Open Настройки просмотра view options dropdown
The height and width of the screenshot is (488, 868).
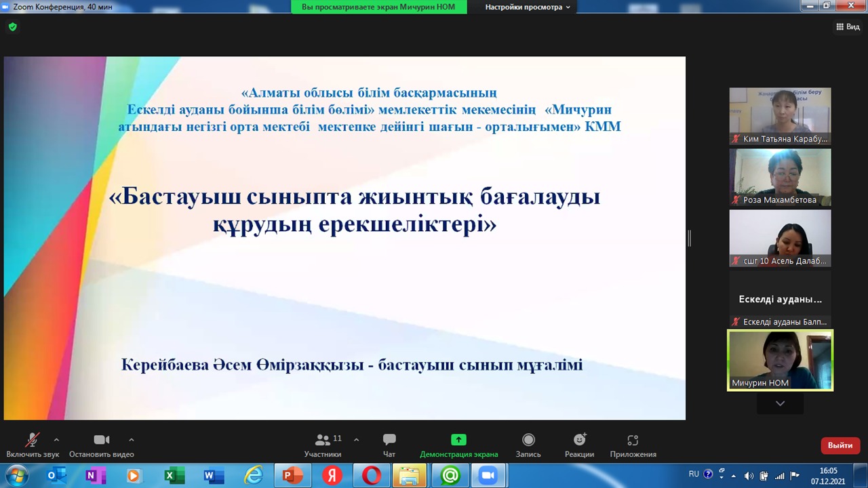[528, 7]
